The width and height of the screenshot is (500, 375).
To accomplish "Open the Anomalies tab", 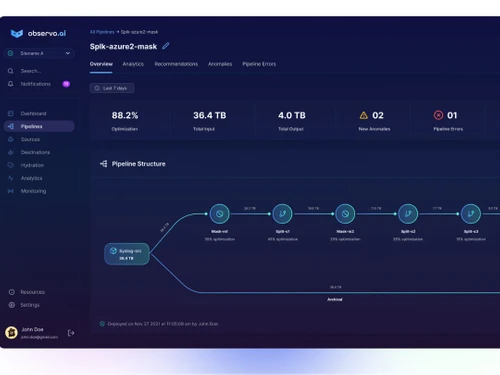I will pos(220,64).
